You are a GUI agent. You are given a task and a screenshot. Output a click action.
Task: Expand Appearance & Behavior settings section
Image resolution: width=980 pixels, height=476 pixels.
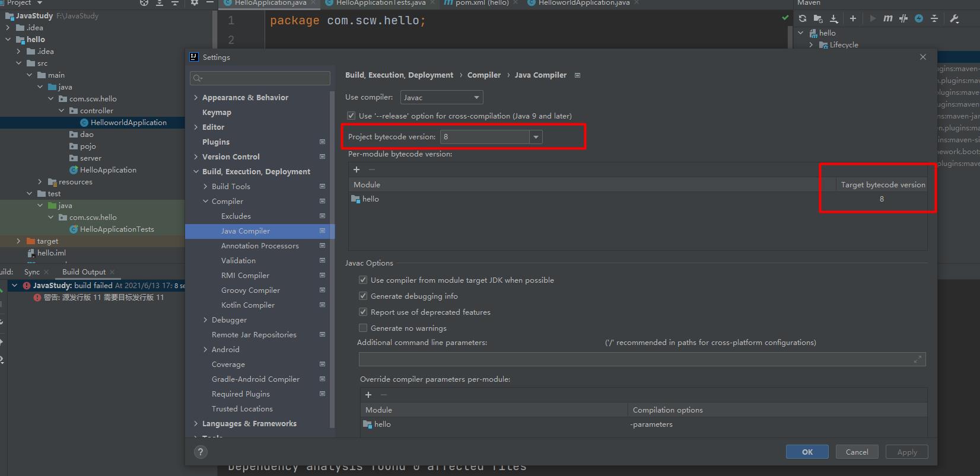click(x=196, y=97)
